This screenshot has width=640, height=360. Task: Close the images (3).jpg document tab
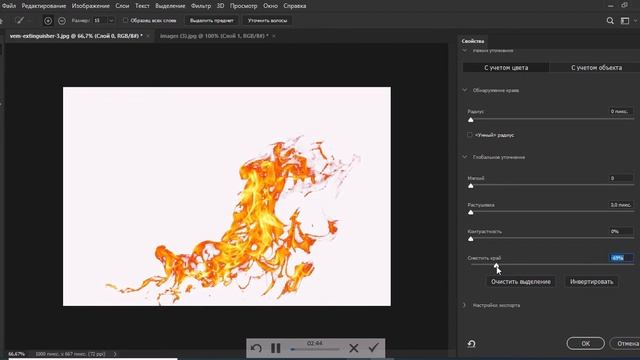[273, 36]
